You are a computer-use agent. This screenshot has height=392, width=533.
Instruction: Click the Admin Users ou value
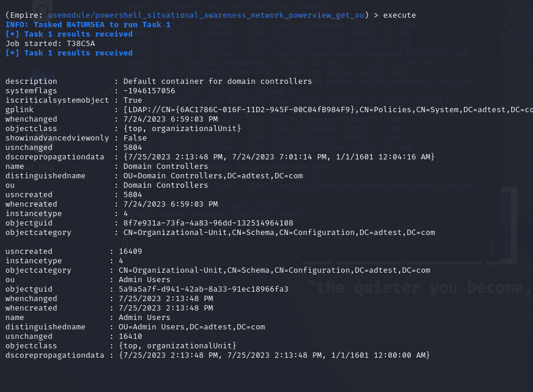point(145,280)
